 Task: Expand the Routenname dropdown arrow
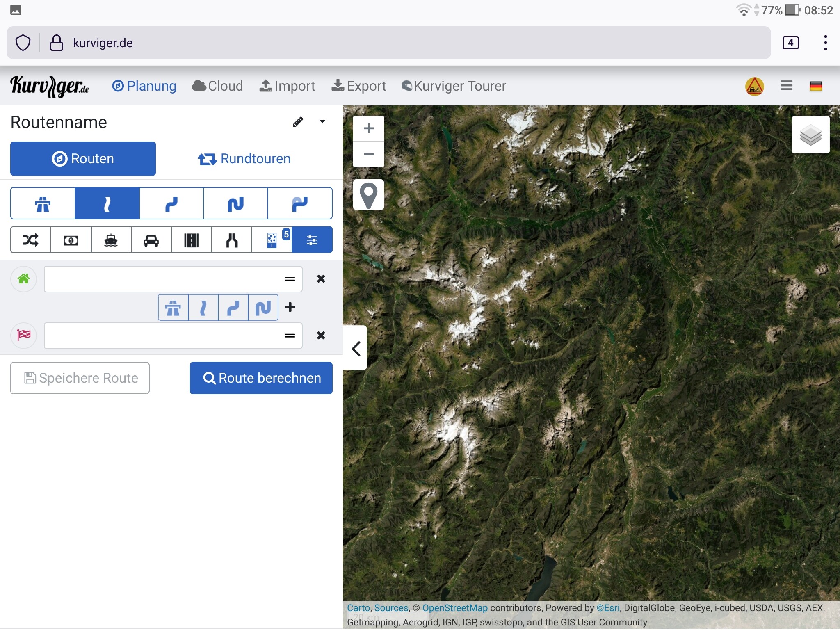pyautogui.click(x=322, y=121)
